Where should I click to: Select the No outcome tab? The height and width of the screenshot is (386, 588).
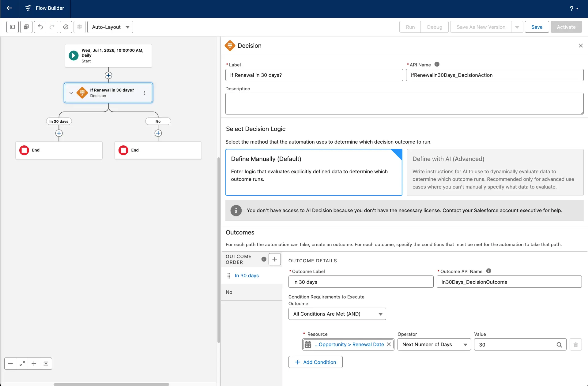pyautogui.click(x=252, y=292)
